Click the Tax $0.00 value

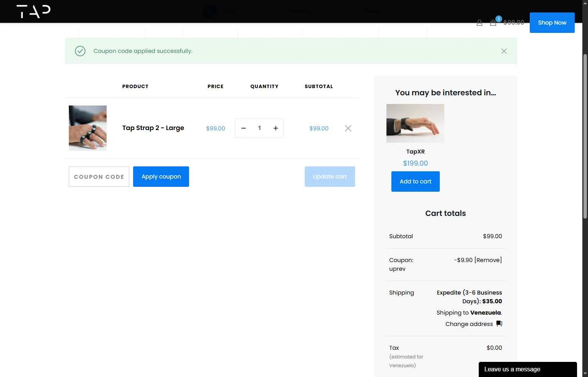pyautogui.click(x=494, y=348)
